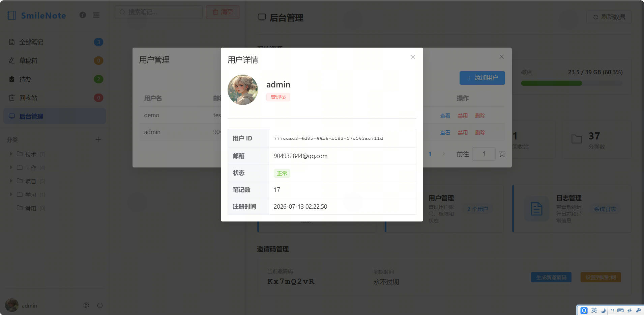Click 删除 in the admin row
644x315 pixels.
(480, 132)
